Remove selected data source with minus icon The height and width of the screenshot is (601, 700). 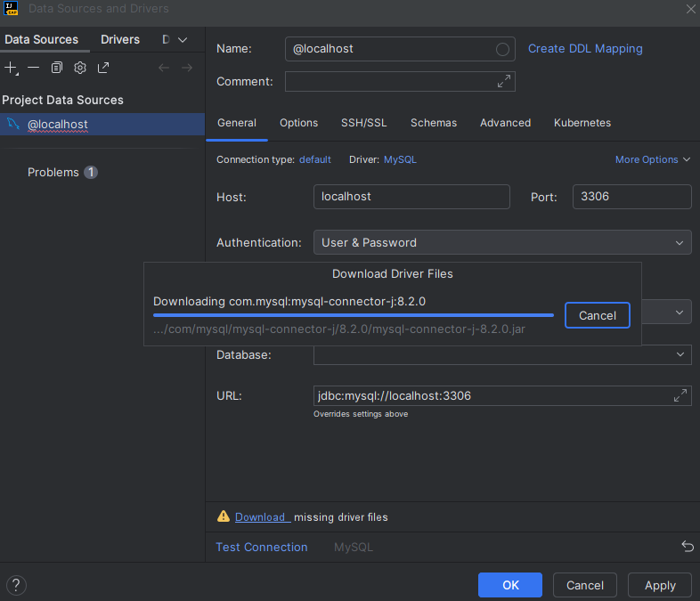34,68
